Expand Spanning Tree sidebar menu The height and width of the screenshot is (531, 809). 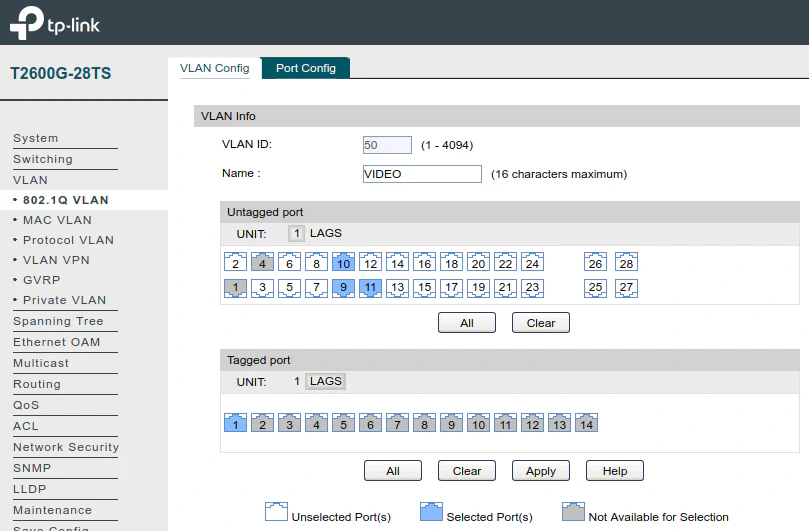coord(58,321)
